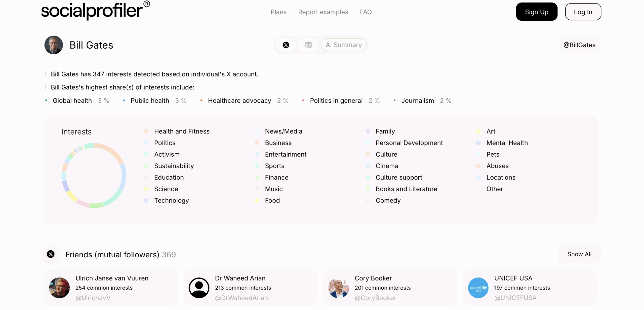
Task: Go to the Plans menu item
Action: [x=278, y=12]
